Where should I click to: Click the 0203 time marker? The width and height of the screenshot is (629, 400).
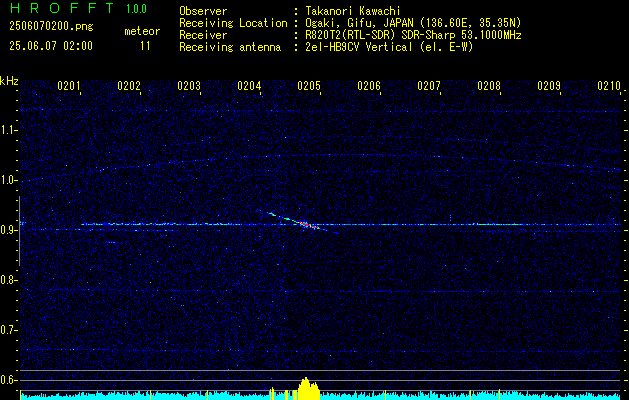189,86
